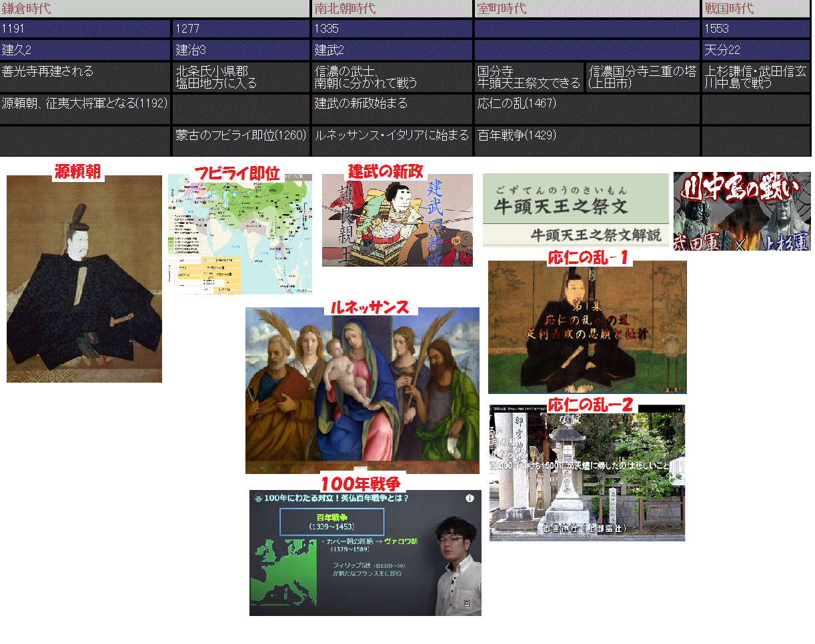Click the 北条氏小県郡 塩田地方に入る cell
The width and height of the screenshot is (815, 644).
pyautogui.click(x=241, y=77)
